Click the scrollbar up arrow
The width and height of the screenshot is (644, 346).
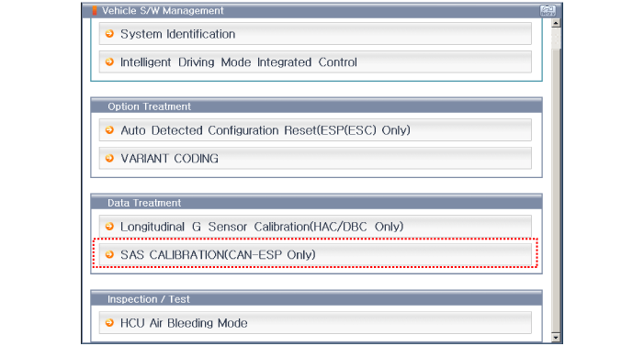[555, 23]
